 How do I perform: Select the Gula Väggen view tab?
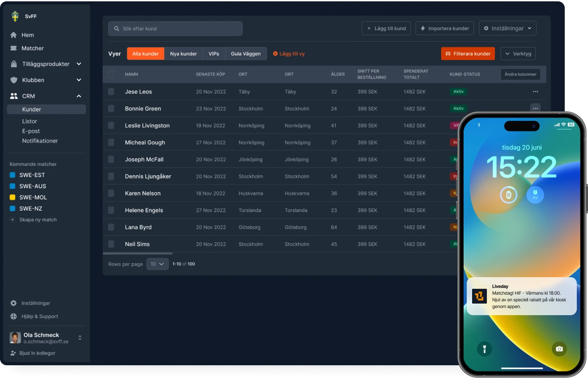(246, 54)
